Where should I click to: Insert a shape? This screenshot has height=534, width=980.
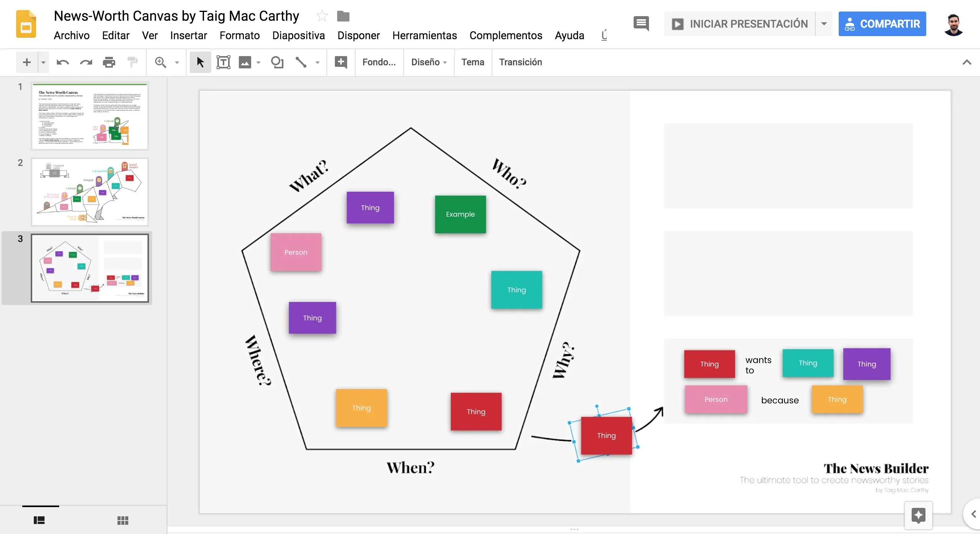tap(277, 62)
